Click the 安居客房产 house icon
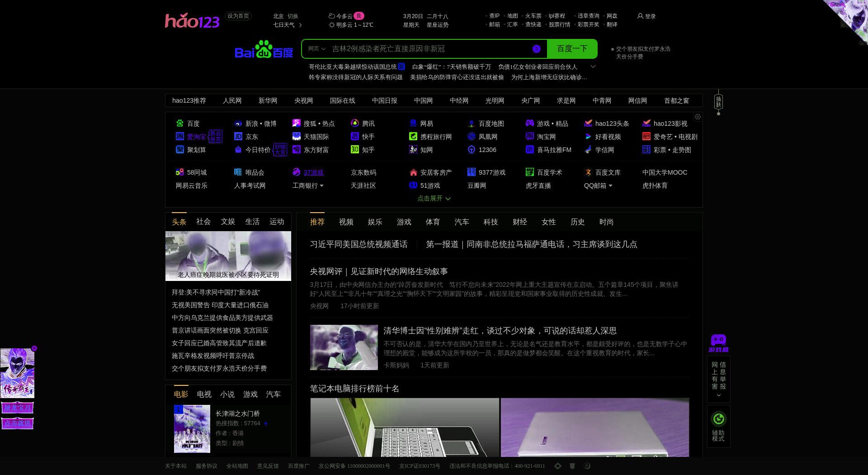Image resolution: width=868 pixels, height=475 pixels. click(413, 172)
